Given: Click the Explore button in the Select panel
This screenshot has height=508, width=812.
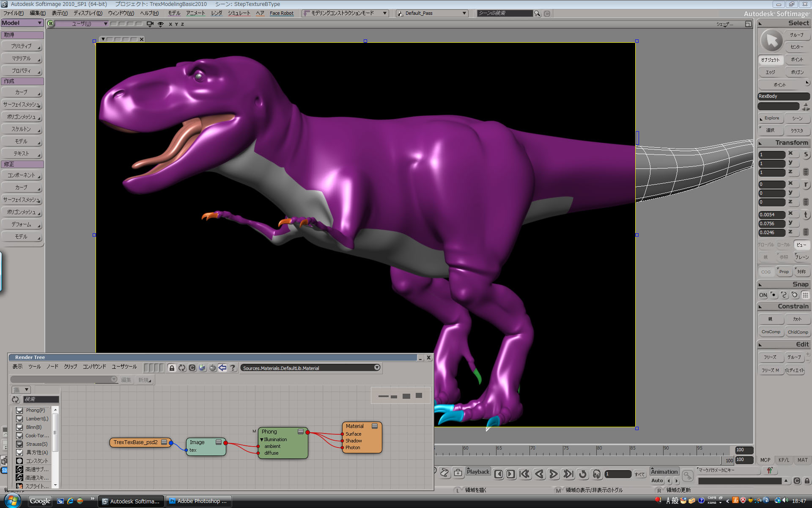Looking at the screenshot, I should (770, 118).
